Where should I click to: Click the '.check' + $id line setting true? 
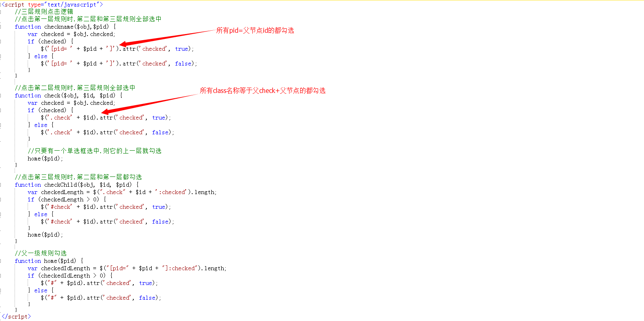point(106,118)
